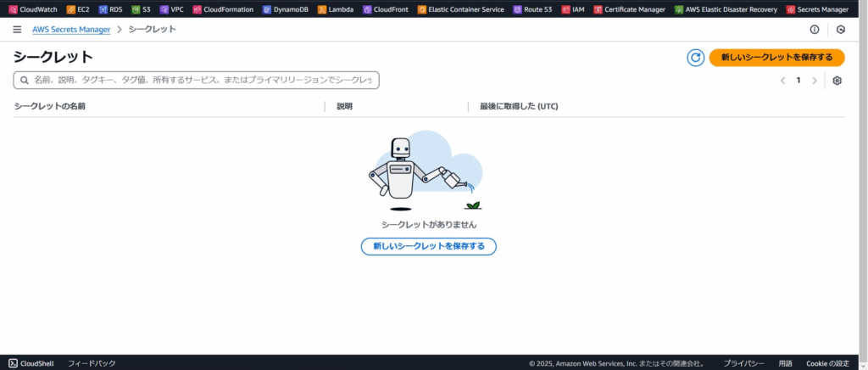Image resolution: width=868 pixels, height=370 pixels.
Task: Open the clock icon panel at top right
Action: [x=841, y=29]
